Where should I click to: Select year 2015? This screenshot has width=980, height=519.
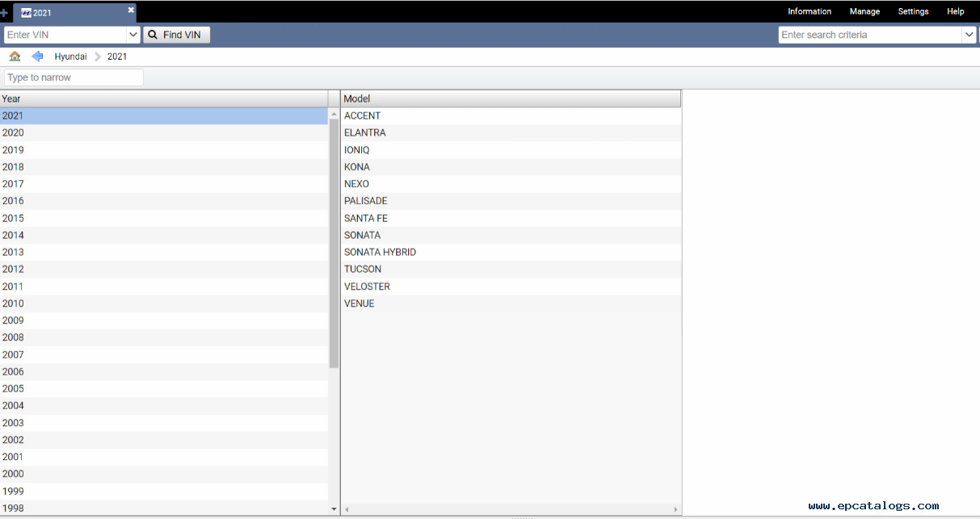click(x=164, y=218)
